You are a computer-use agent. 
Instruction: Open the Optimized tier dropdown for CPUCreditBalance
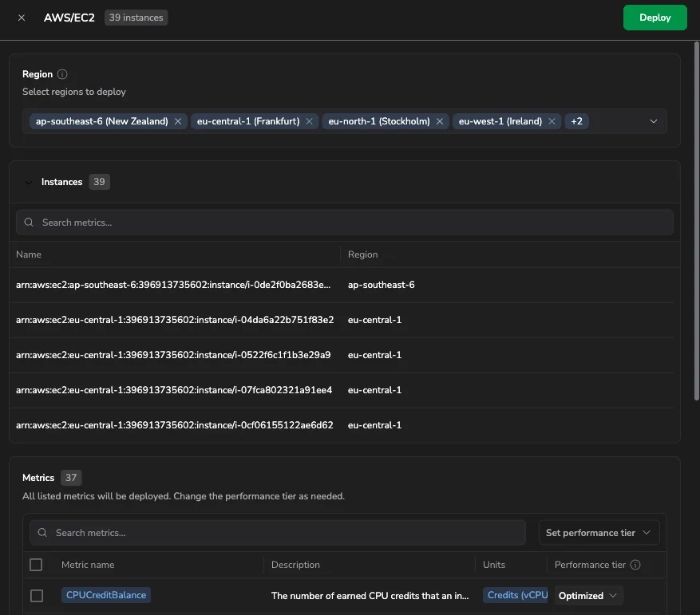[x=588, y=596]
